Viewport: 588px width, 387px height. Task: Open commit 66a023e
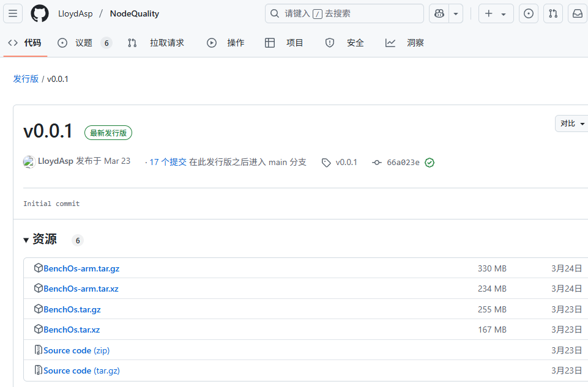click(x=403, y=162)
